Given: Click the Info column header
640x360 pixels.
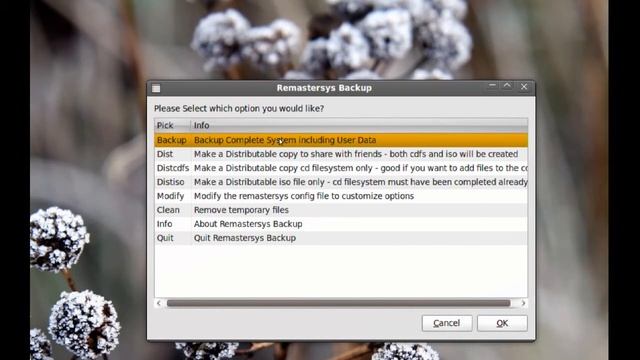Looking at the screenshot, I should pyautogui.click(x=359, y=125).
